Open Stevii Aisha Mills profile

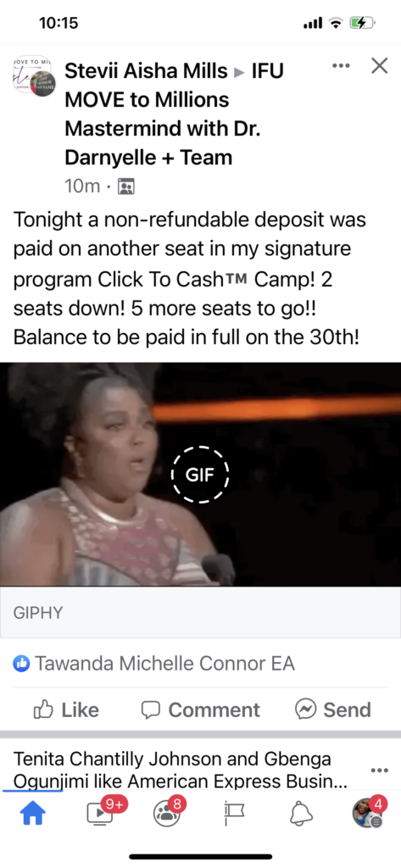[146, 71]
